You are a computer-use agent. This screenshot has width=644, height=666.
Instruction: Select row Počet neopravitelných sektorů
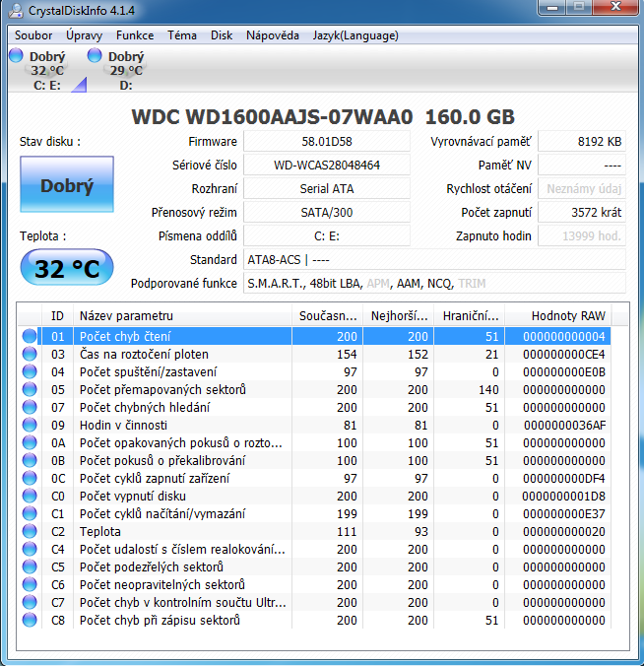tap(314, 584)
